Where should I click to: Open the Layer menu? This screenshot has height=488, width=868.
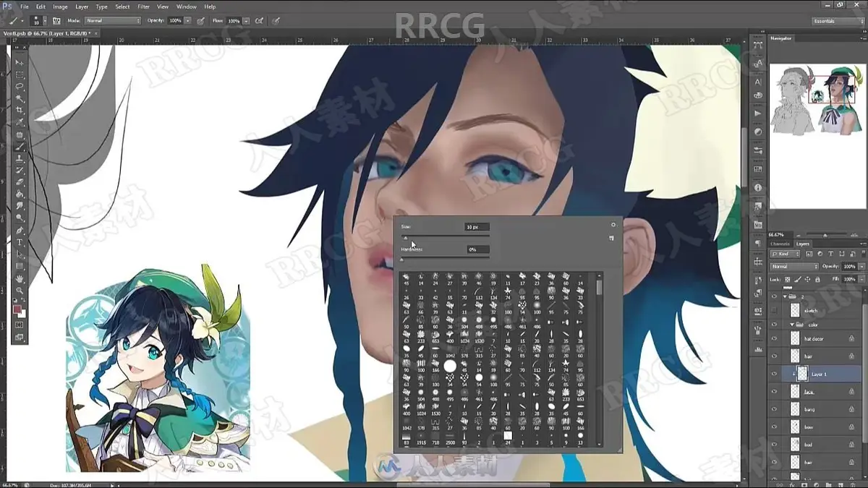click(82, 7)
